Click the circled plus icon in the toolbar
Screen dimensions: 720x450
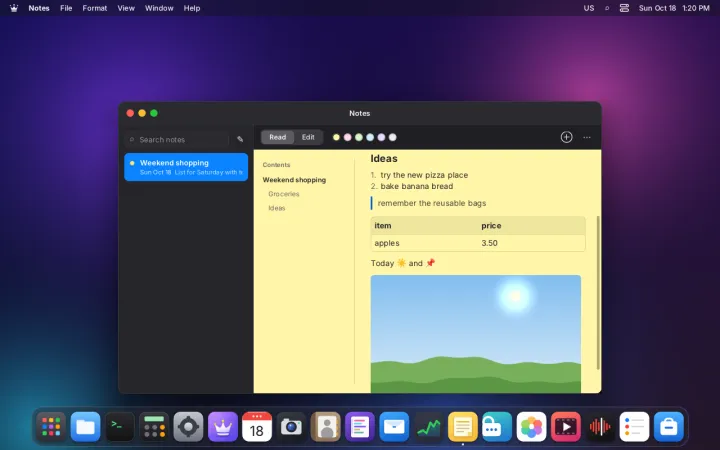pyautogui.click(x=566, y=137)
